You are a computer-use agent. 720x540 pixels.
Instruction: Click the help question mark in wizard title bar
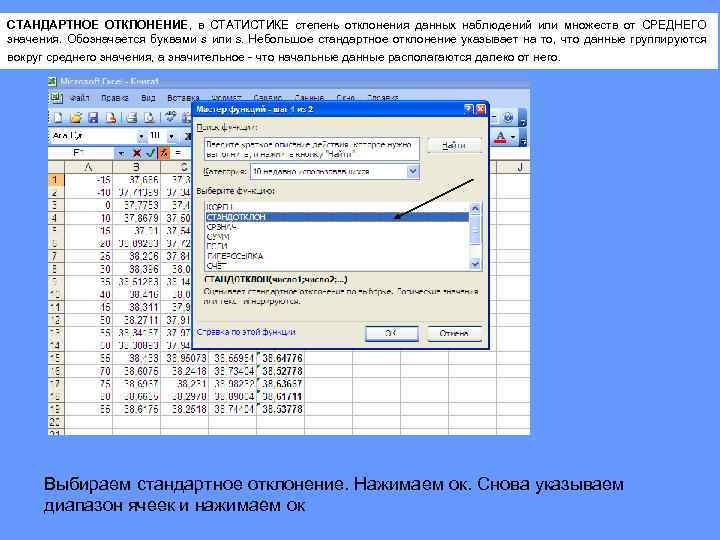(x=468, y=109)
